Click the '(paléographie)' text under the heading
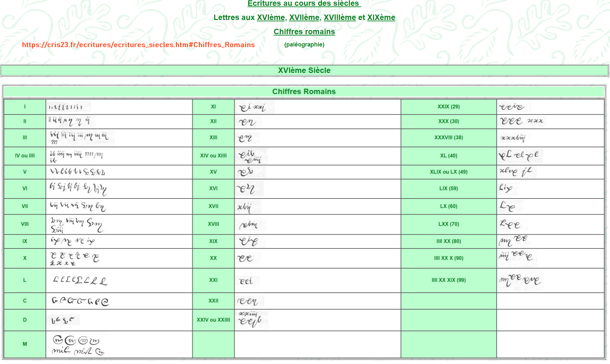610x364 pixels. coord(304,45)
